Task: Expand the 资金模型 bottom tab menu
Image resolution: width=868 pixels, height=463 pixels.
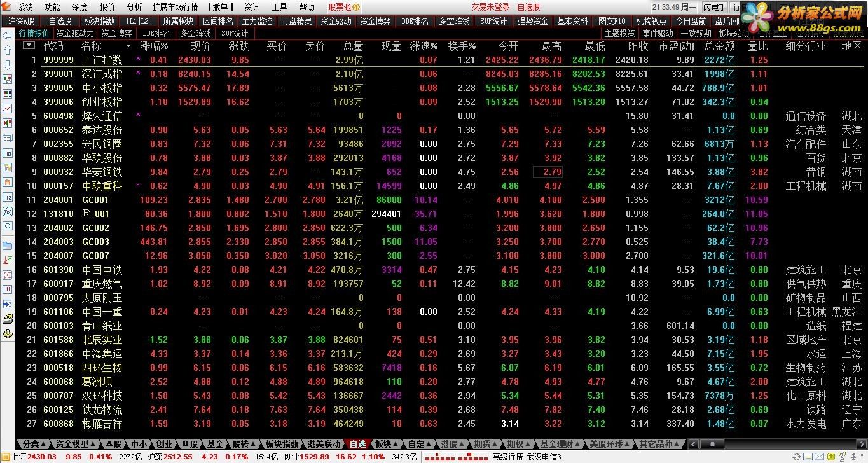Action: point(76,444)
